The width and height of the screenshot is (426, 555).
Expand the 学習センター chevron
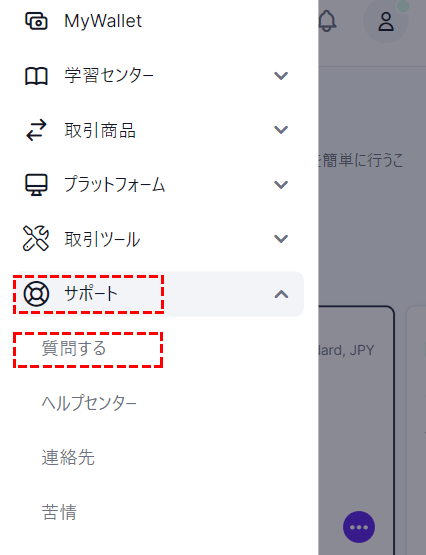tap(281, 76)
